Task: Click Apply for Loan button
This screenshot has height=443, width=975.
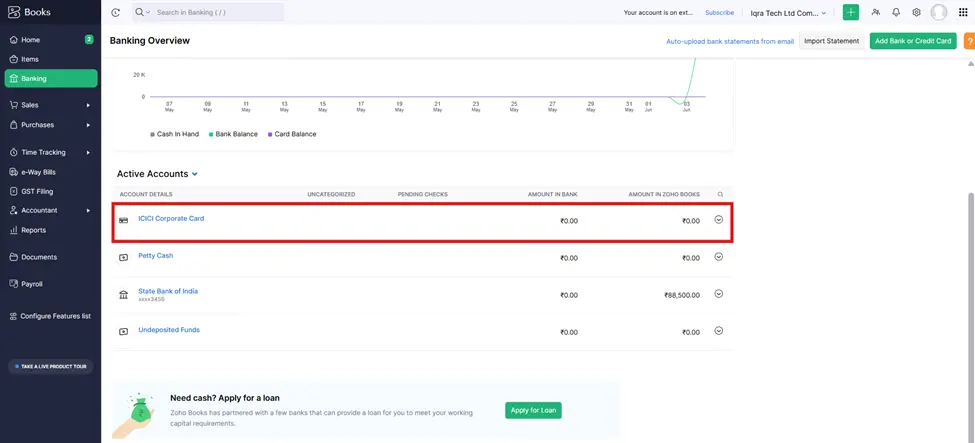Action: (533, 411)
